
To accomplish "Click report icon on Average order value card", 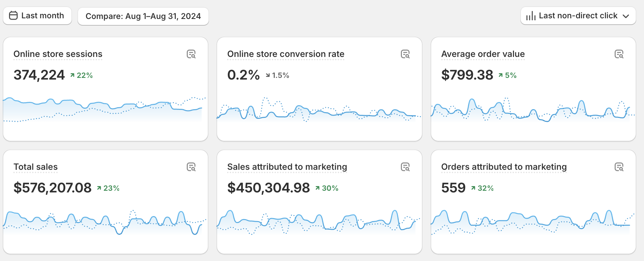I will coord(619,54).
